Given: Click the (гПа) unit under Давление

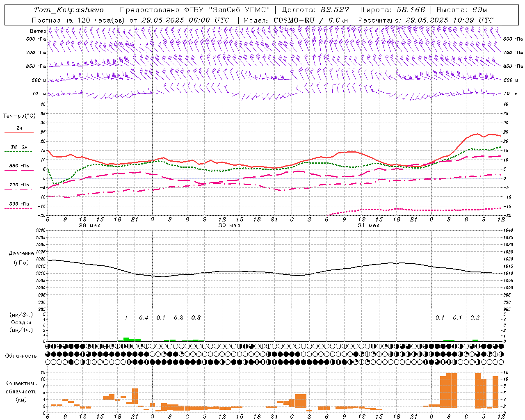Looking at the screenshot, I should [21, 262].
